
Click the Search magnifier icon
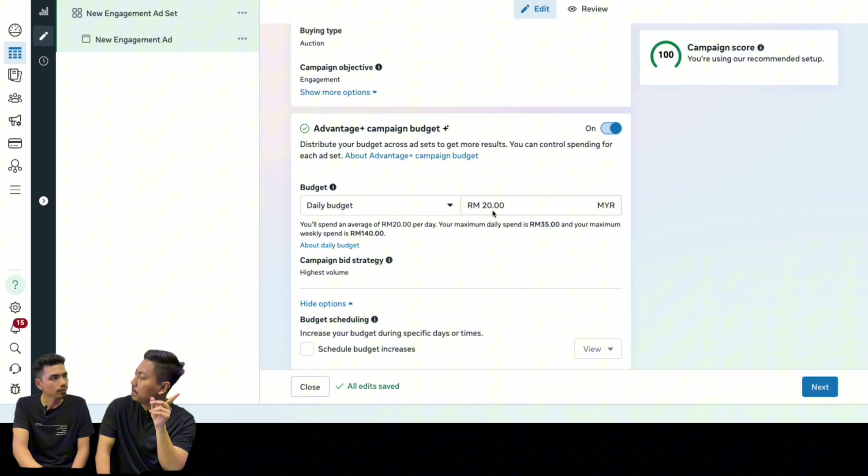pyautogui.click(x=15, y=348)
